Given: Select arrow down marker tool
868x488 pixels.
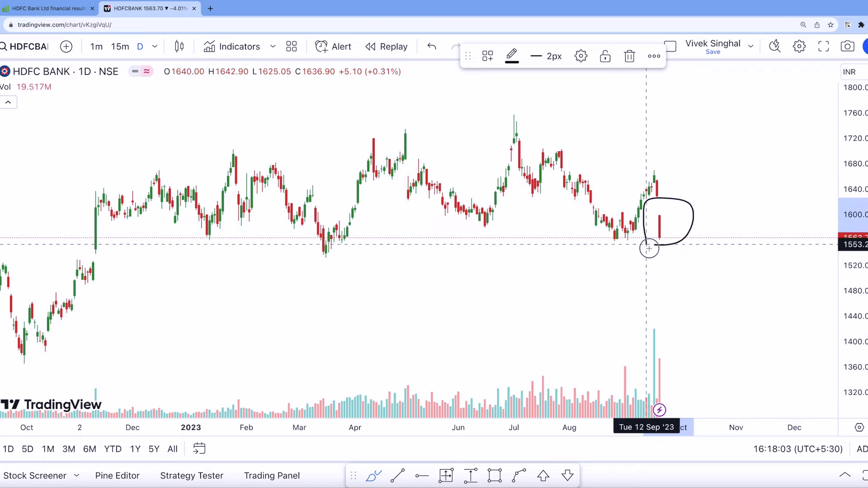Looking at the screenshot, I should pos(568,476).
